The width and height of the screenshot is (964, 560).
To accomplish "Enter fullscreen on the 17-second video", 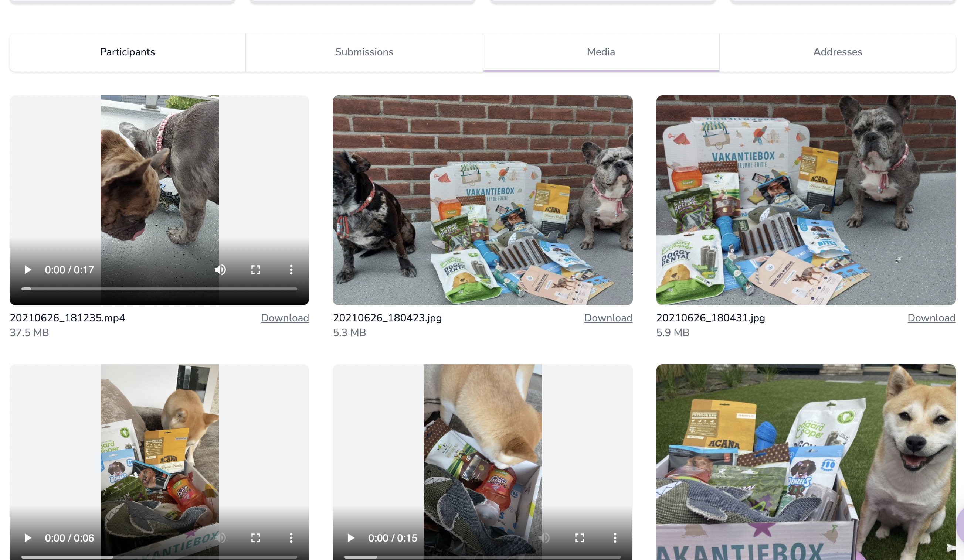I will [x=255, y=270].
